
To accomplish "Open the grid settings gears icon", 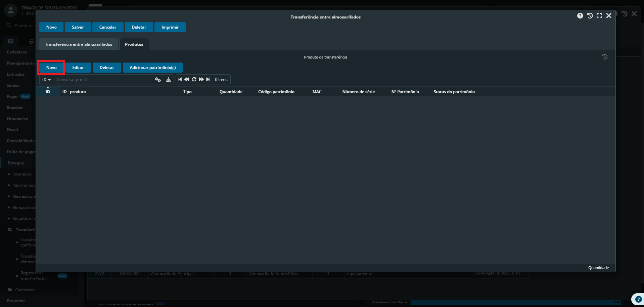I will click(x=157, y=80).
